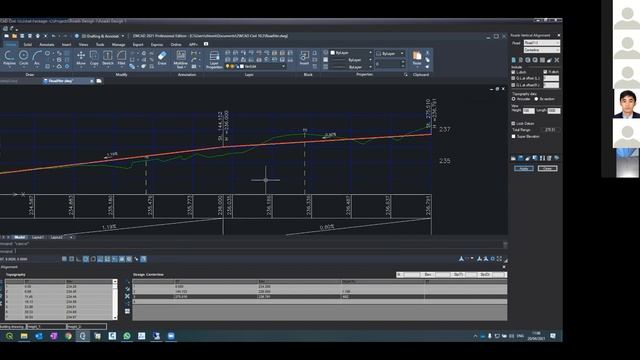Open Chrome from the taskbar
This screenshot has width=640, height=360.
68,336
